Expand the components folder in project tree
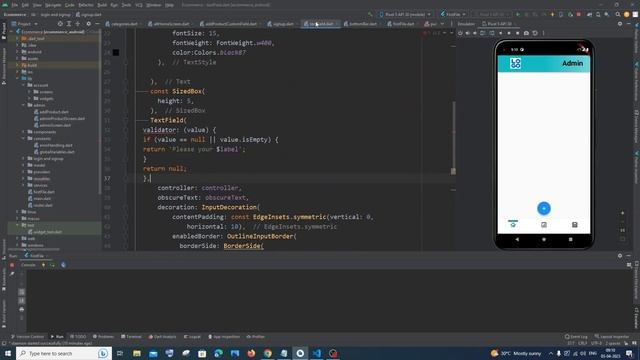The height and width of the screenshot is (360, 640). [x=23, y=132]
